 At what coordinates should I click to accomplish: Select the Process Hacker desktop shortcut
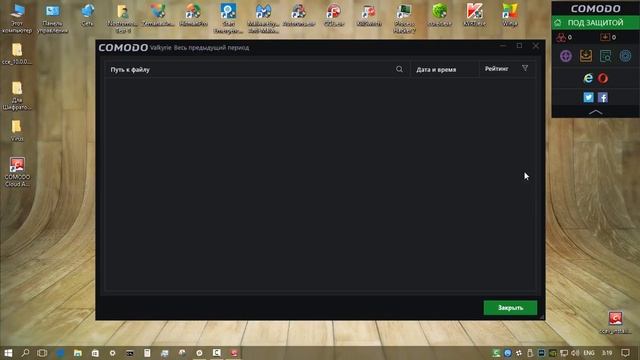pos(404,18)
